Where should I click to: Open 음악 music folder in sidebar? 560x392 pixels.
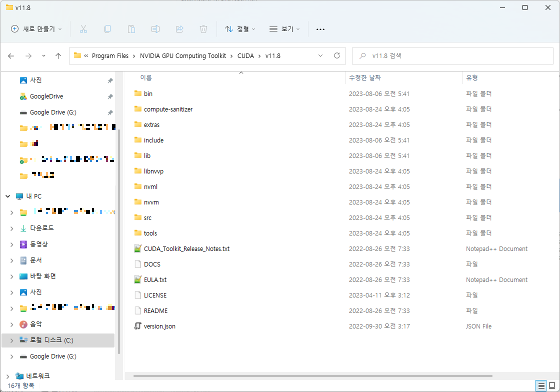[35, 324]
